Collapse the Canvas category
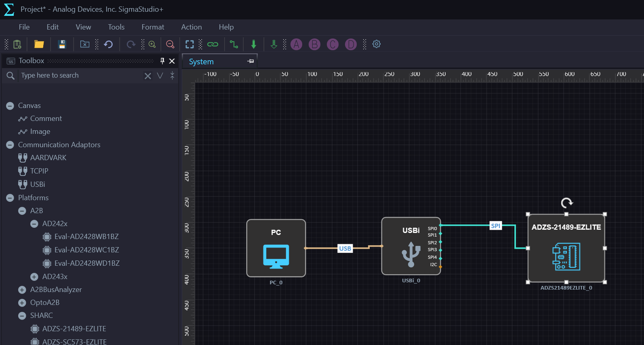 (x=10, y=106)
